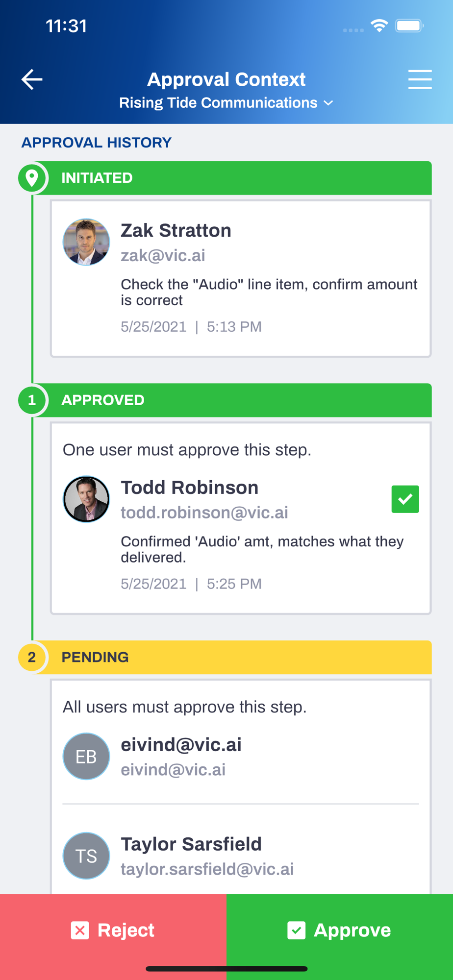Toggle Todd Robinson's green approval checkbox
The height and width of the screenshot is (980, 453).
coord(405,499)
